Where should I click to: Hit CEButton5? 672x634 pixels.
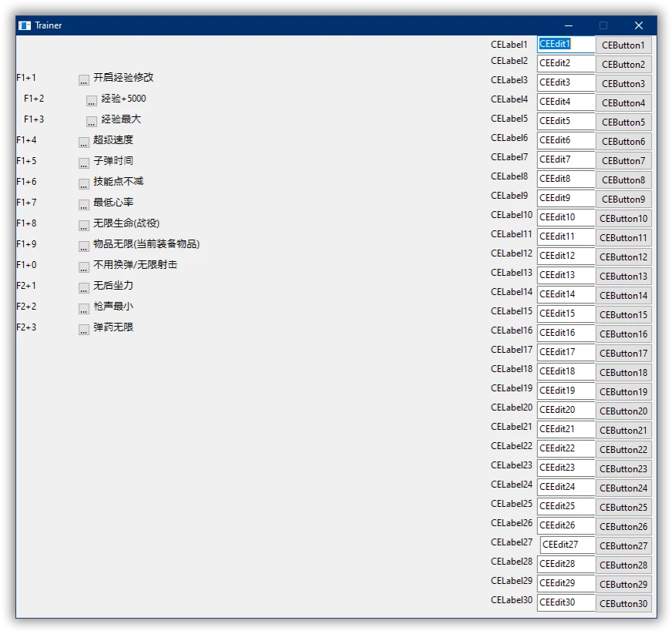(623, 122)
